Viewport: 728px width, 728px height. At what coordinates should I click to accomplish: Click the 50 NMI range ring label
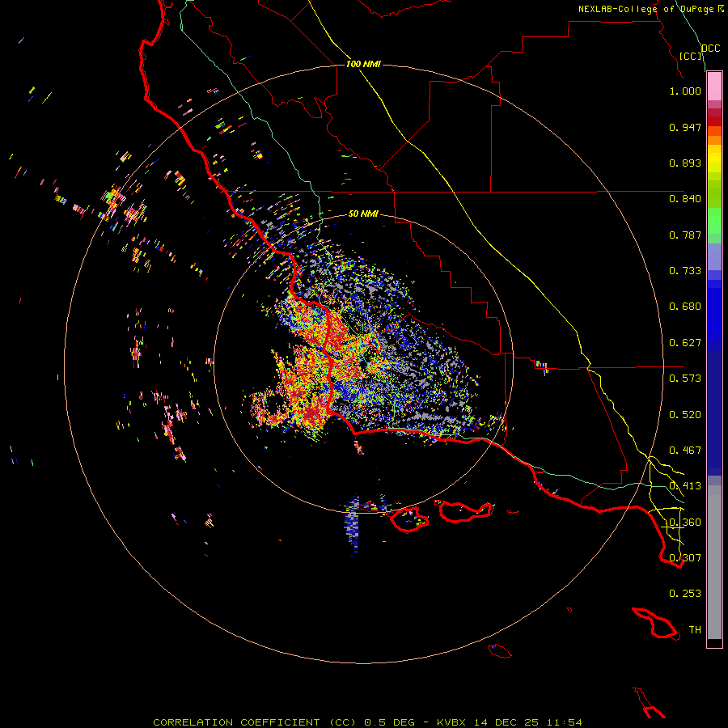(363, 214)
